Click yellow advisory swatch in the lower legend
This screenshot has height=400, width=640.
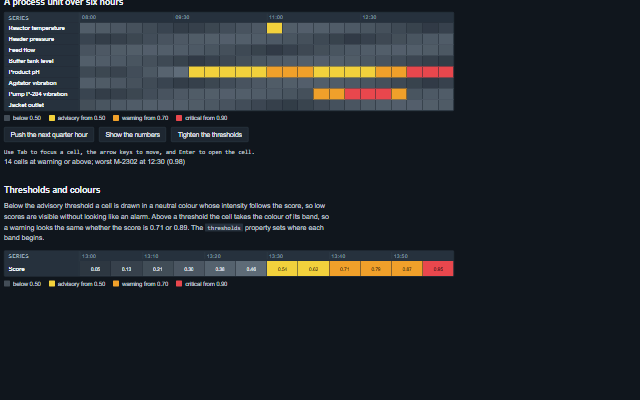[x=52, y=284]
